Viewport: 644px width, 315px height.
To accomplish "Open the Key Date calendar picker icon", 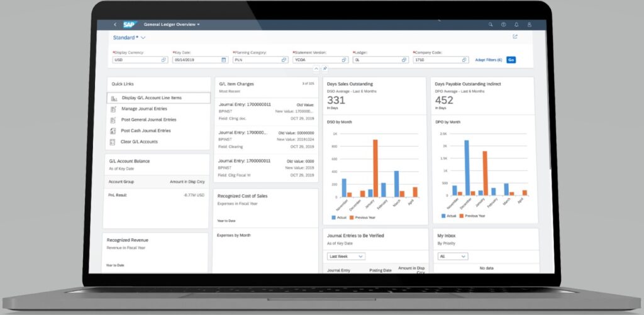I will pos(224,60).
